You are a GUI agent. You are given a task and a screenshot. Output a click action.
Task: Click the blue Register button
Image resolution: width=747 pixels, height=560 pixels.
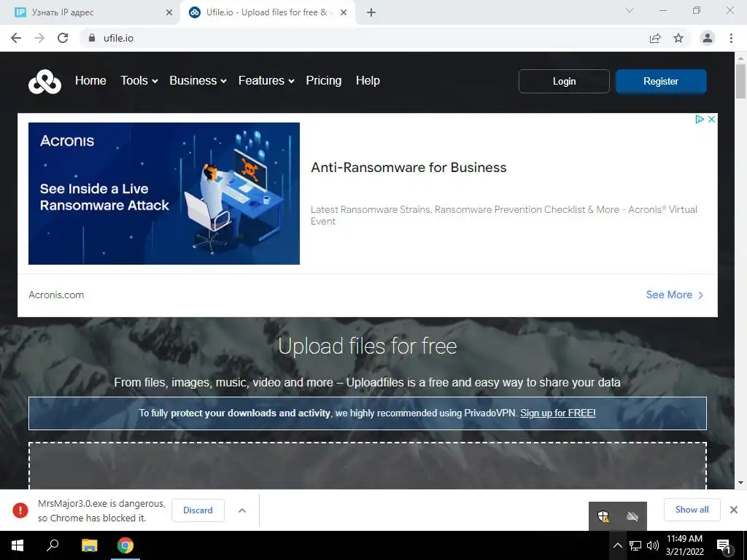click(661, 81)
